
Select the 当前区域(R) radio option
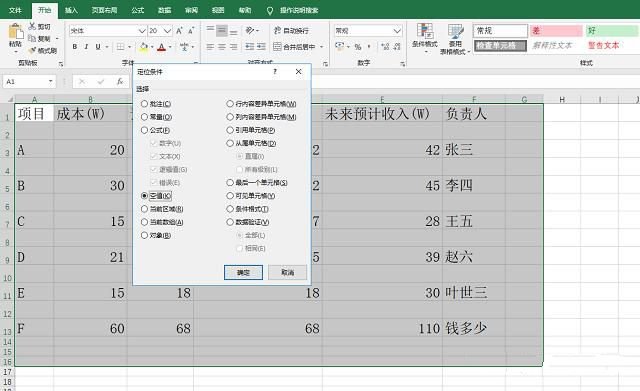tap(144, 209)
